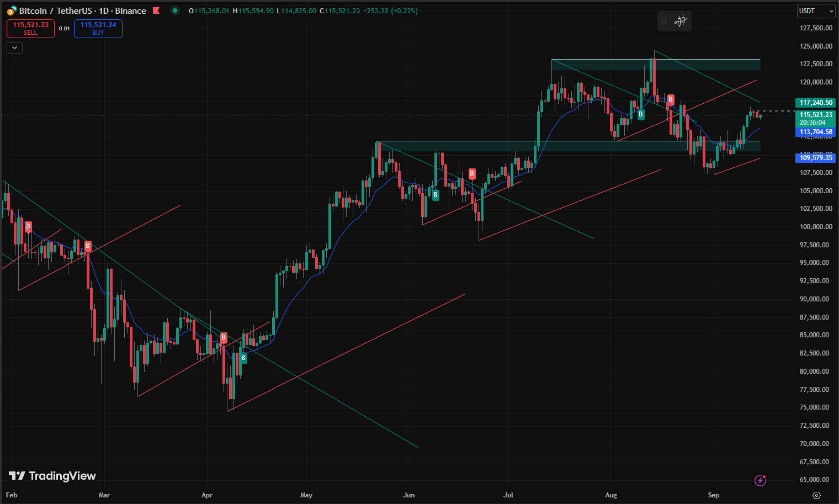The image size is (839, 504).
Task: Open the USDT currency dropdown
Action: tap(816, 11)
